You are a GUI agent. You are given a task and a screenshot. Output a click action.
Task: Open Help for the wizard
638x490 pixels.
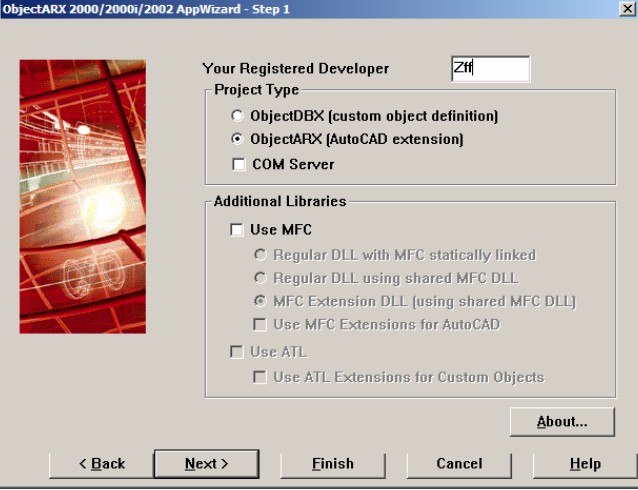[x=585, y=464]
